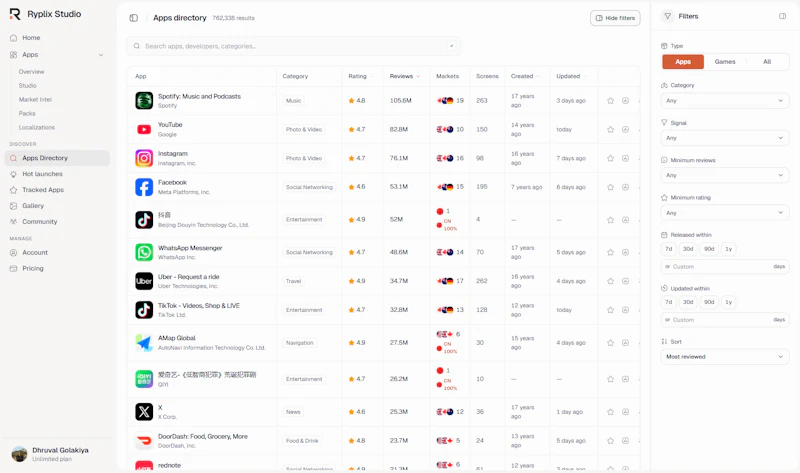
Task: Open the Instagram app icon
Action: tap(144, 158)
